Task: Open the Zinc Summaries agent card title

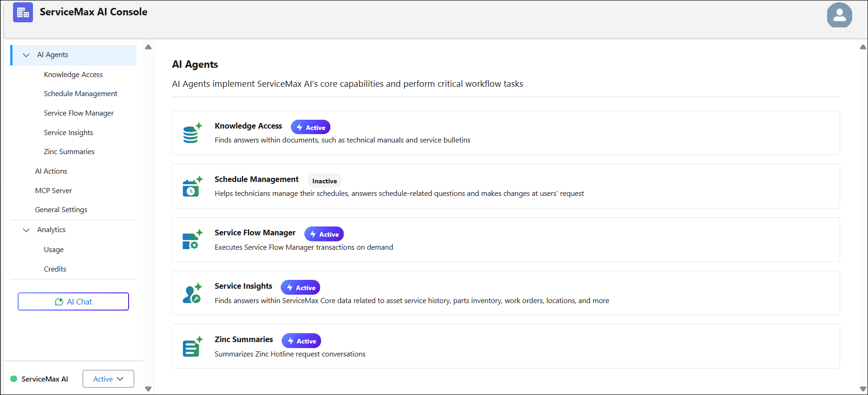Action: point(244,339)
